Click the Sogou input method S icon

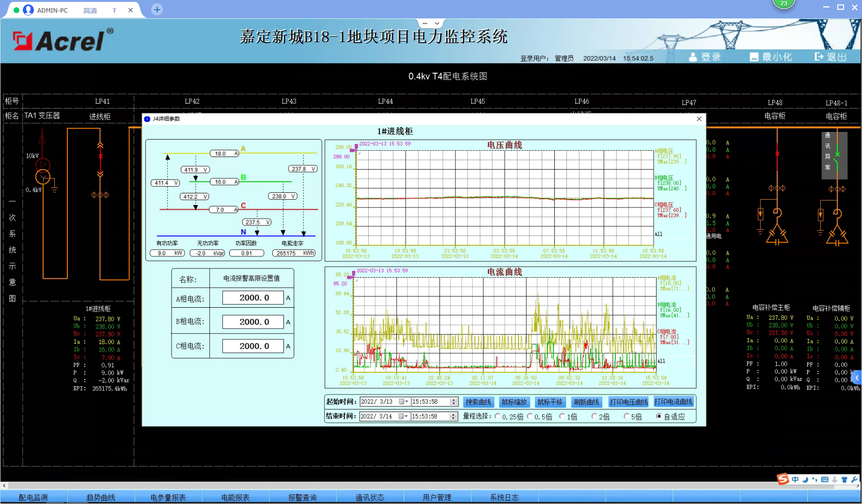pos(783,479)
